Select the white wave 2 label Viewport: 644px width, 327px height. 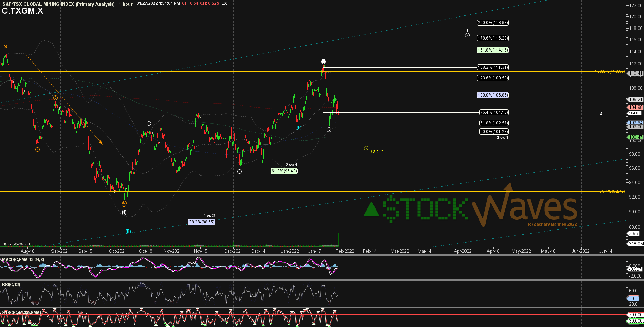(601, 113)
